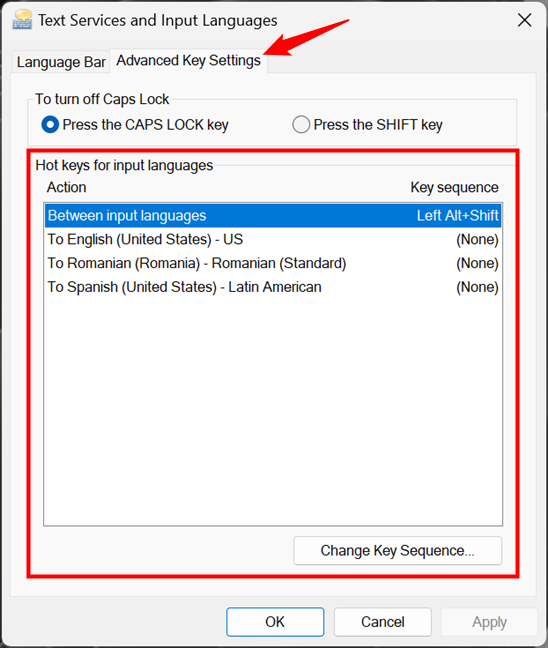Highlight To Spanish (United States) - Latin American
Viewport: 548px width, 648px height.
(x=273, y=287)
